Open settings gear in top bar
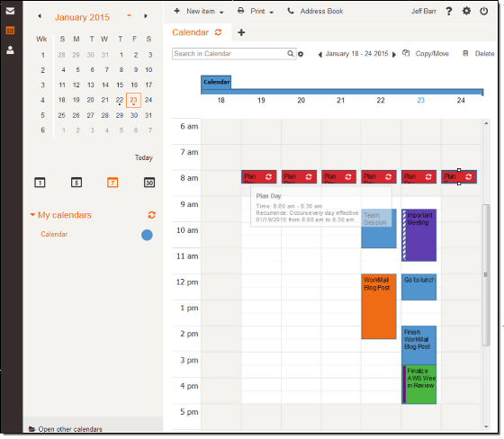Image resolution: width=504 pixels, height=439 pixels. pos(466,11)
